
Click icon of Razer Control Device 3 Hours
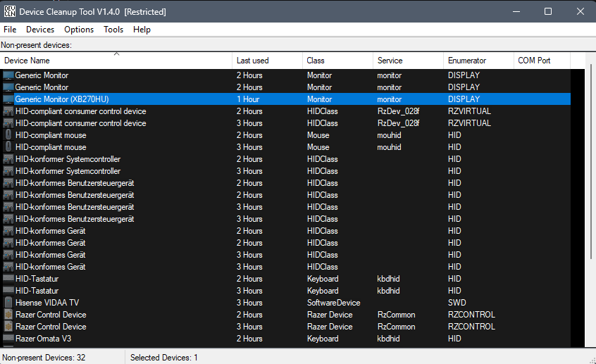click(8, 327)
